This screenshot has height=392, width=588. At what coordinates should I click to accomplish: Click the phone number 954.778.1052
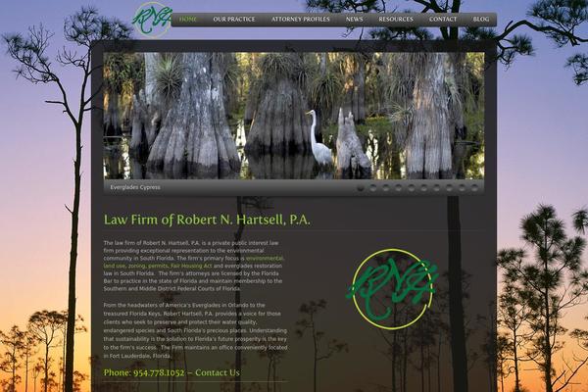(x=159, y=372)
